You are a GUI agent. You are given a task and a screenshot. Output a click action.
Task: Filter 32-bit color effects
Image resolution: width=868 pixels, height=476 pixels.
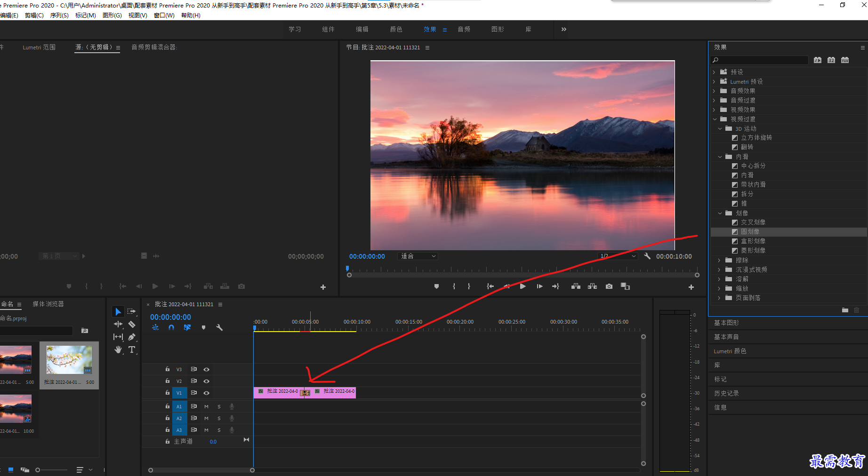tap(831, 60)
